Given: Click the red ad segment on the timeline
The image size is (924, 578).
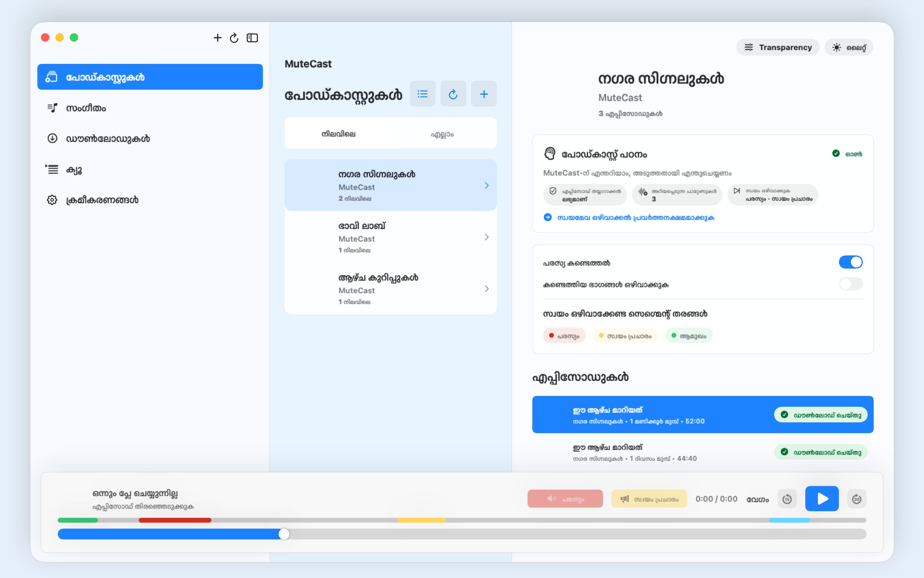Looking at the screenshot, I should click(x=175, y=520).
